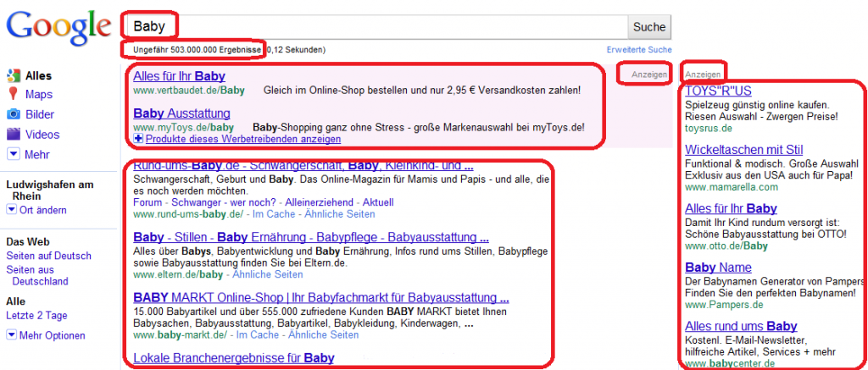Open sidebar ad Alles für Ihr Baby otto
The width and height of the screenshot is (868, 370).
tap(731, 208)
